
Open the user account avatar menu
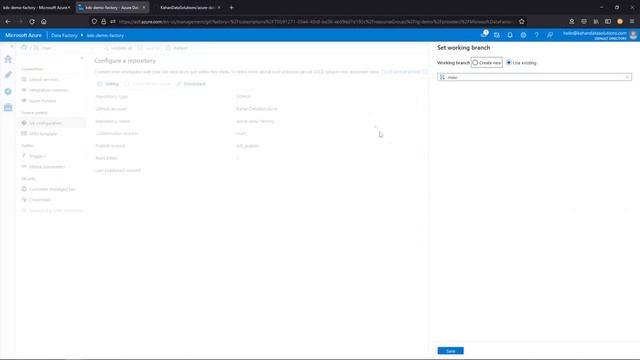click(633, 36)
